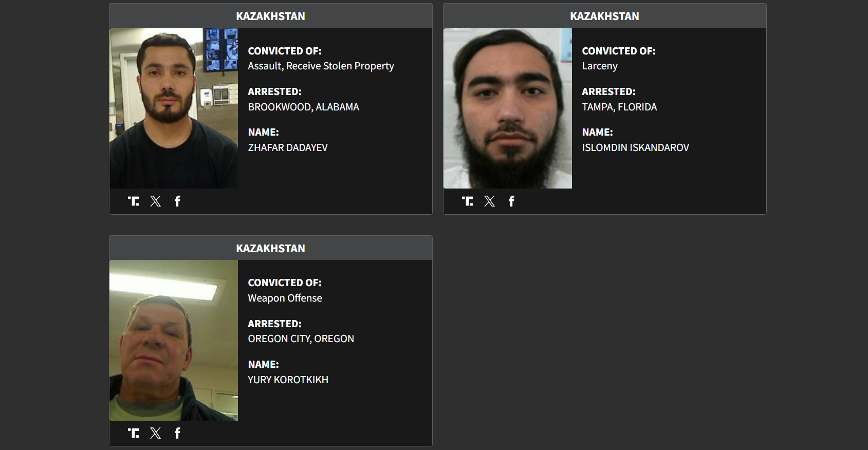Select the name ZHAFAR DADAYEV text

point(288,148)
